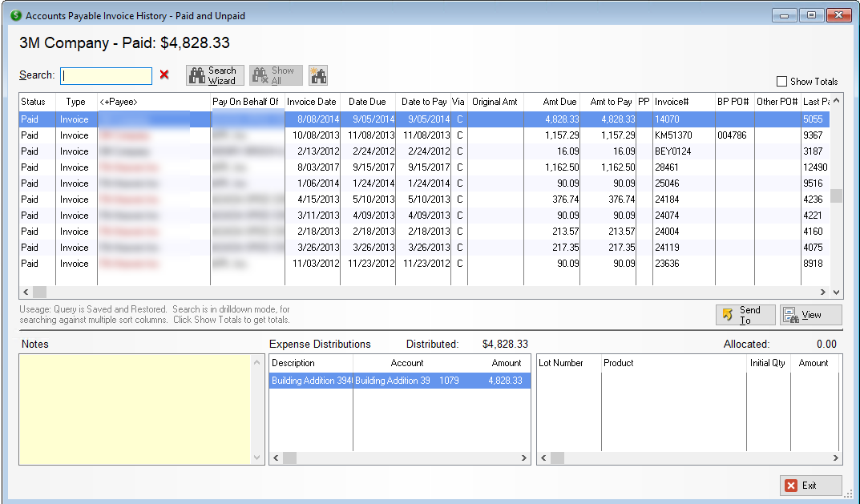Screen dimensions: 860x504
Task: Click the Initial Qty column header
Action: (768, 362)
